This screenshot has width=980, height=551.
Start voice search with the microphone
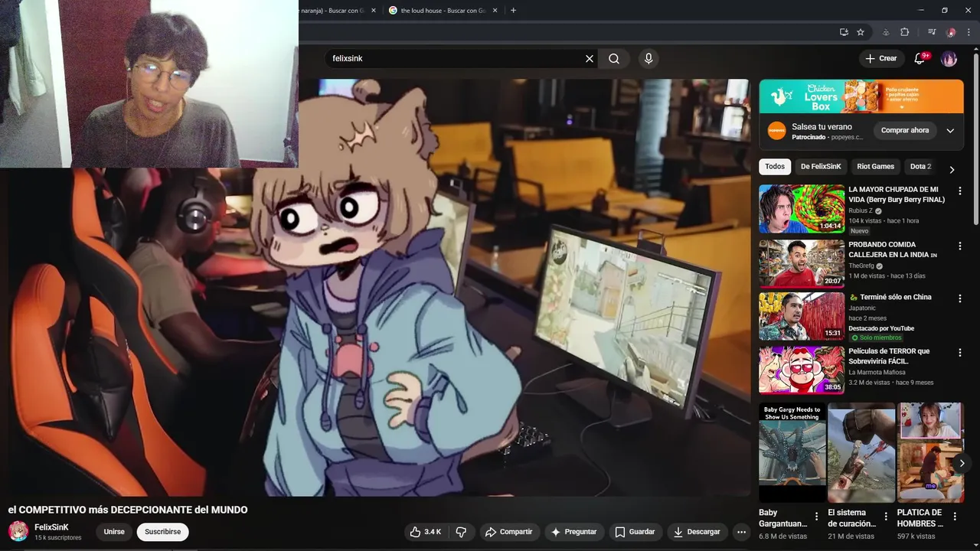pos(648,59)
